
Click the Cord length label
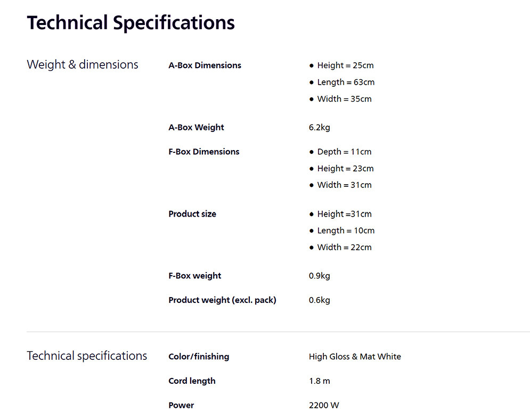pos(192,381)
